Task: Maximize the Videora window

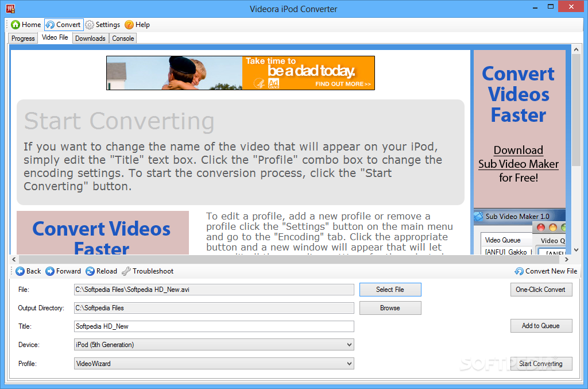Action: pyautogui.click(x=551, y=7)
